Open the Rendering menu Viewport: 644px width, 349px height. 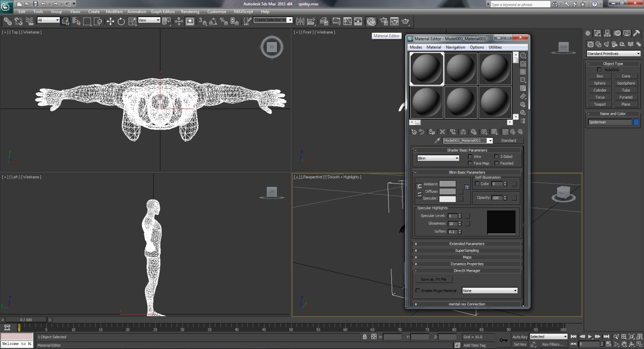tap(190, 12)
